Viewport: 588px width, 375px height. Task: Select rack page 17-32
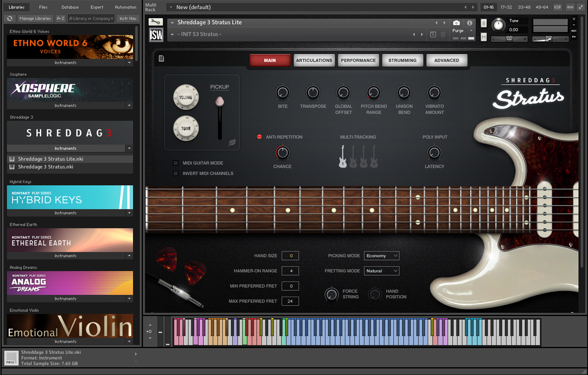[x=507, y=7]
